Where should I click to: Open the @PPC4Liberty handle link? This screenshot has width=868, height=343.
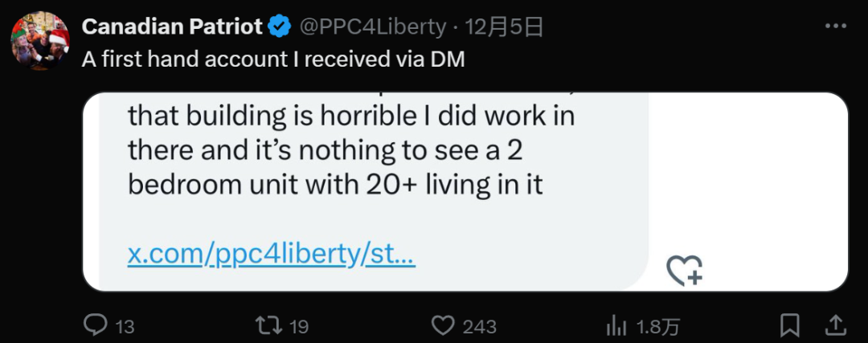pyautogui.click(x=373, y=27)
